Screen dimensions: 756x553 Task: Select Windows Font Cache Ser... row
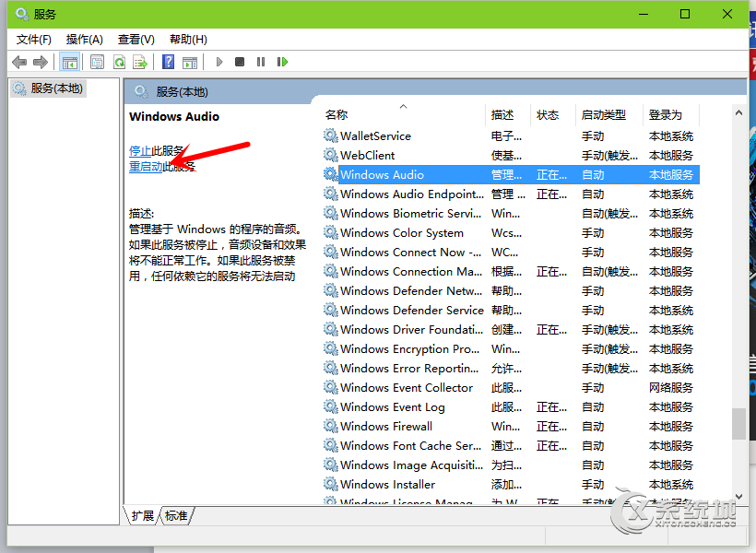[511, 445]
